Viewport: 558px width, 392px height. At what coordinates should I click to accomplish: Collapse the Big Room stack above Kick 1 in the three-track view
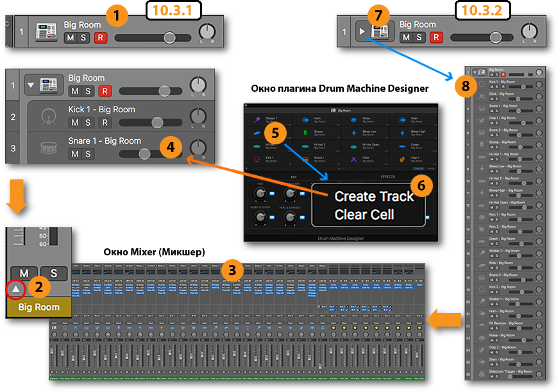pos(31,85)
